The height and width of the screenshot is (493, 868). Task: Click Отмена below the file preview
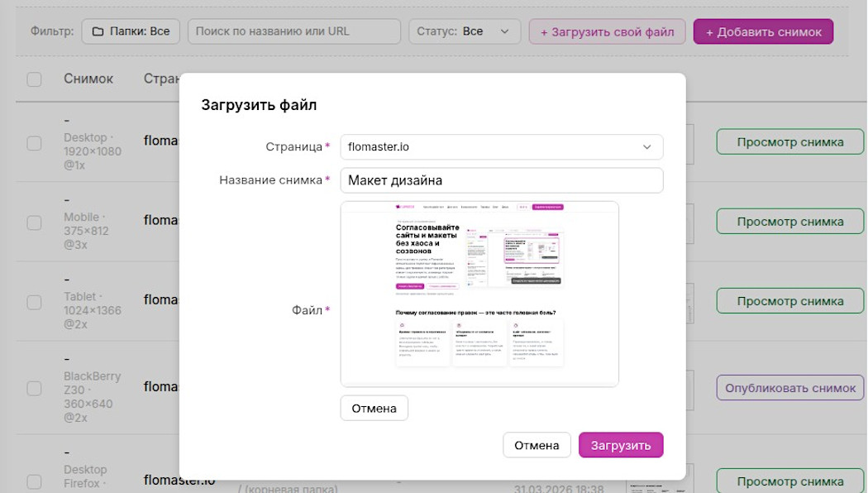click(374, 407)
